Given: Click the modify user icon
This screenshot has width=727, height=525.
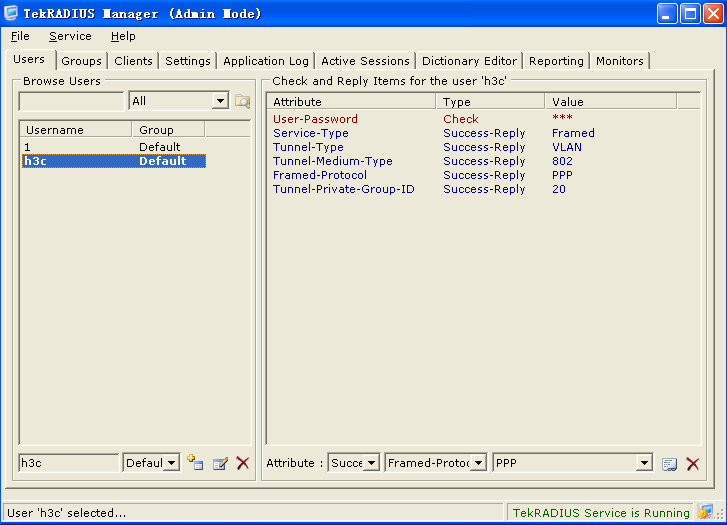Looking at the screenshot, I should point(220,463).
